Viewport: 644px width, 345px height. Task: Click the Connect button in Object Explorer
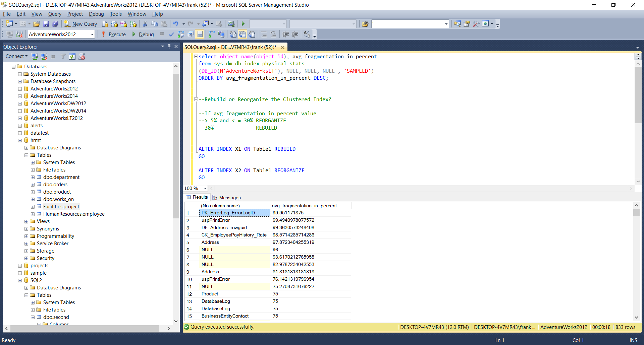[15, 56]
